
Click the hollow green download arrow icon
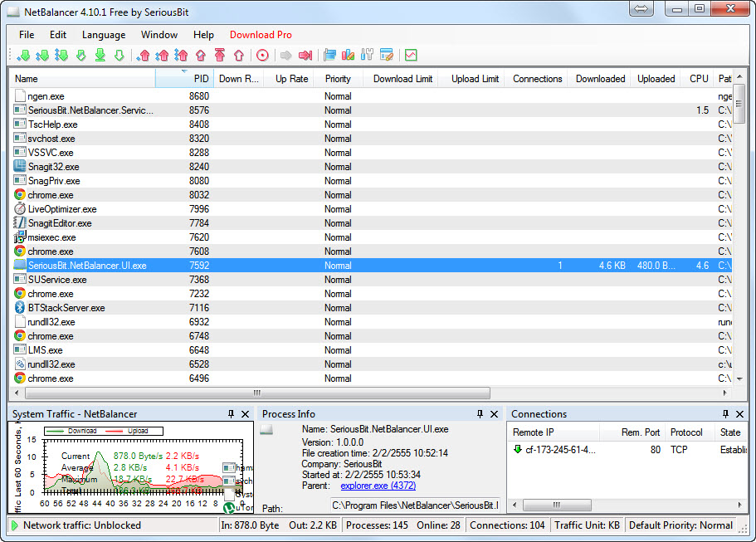tap(119, 56)
